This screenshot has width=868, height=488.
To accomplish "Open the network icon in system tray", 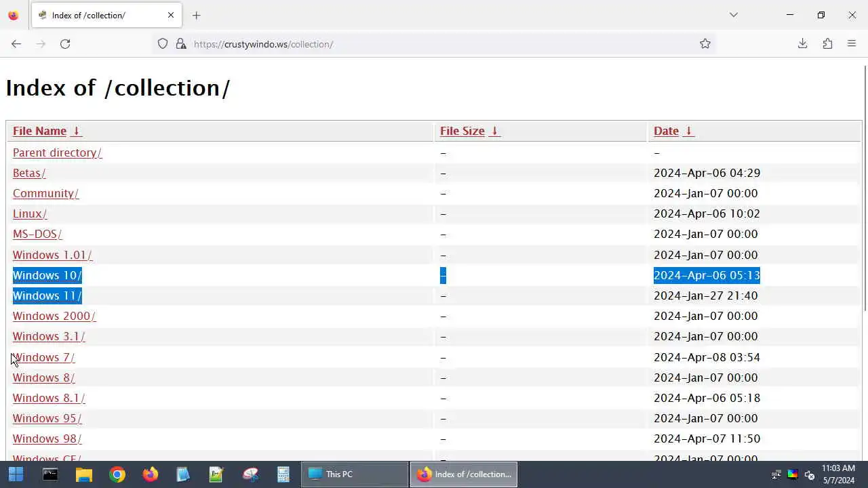I will point(776,474).
